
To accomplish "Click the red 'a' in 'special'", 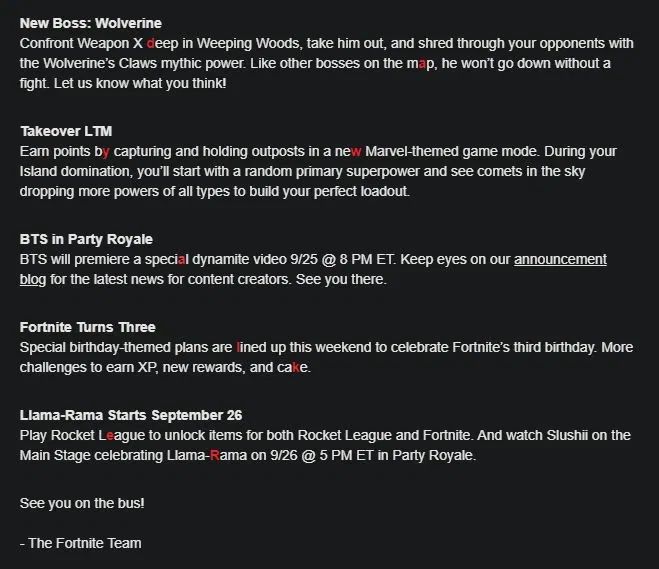I will click(x=181, y=260).
